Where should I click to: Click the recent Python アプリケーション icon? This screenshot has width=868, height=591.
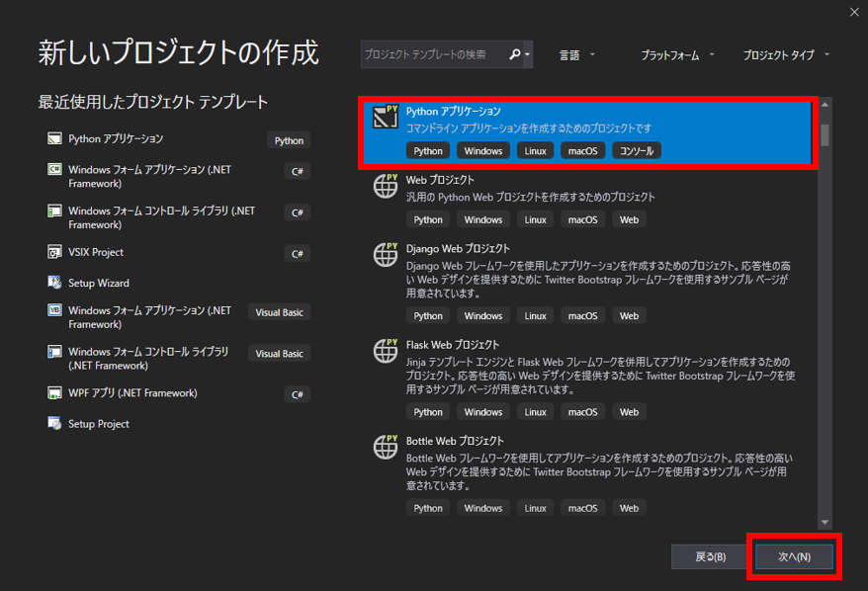tap(54, 138)
